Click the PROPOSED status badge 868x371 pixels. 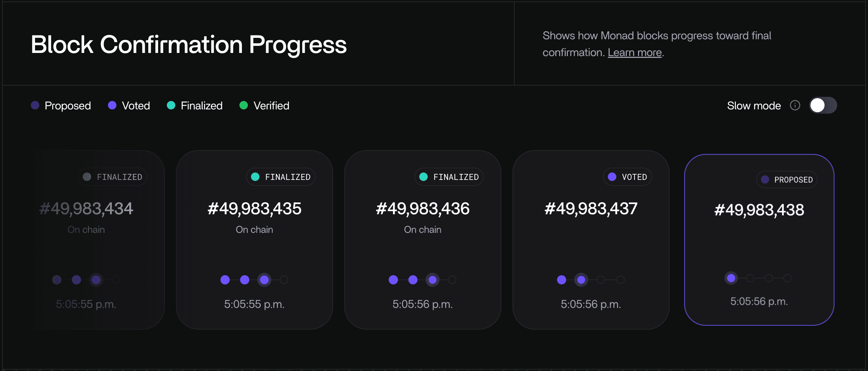tap(787, 180)
